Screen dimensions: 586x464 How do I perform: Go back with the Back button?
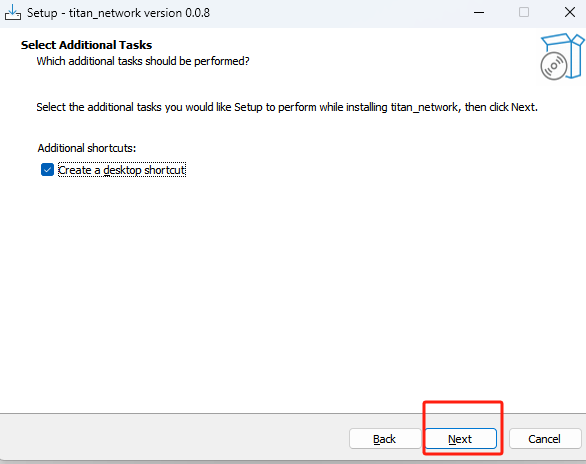click(385, 439)
